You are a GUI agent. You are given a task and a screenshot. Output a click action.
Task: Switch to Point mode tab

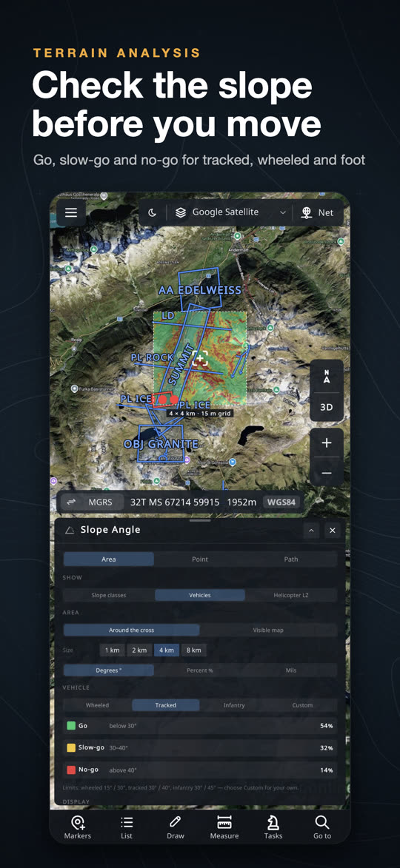tap(200, 559)
